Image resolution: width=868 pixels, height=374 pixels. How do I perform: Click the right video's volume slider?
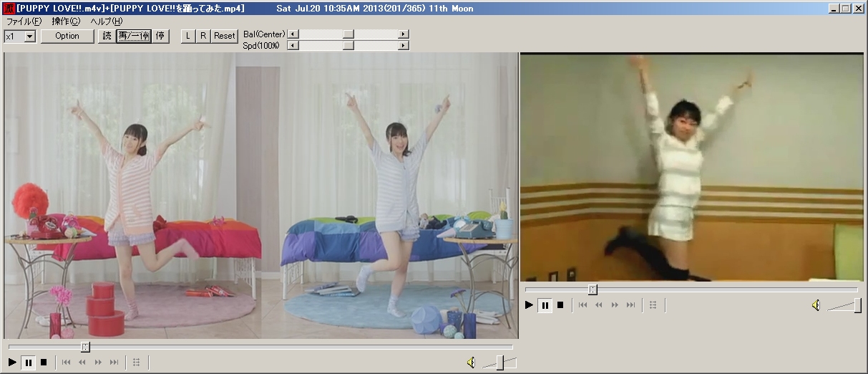pyautogui.click(x=845, y=306)
